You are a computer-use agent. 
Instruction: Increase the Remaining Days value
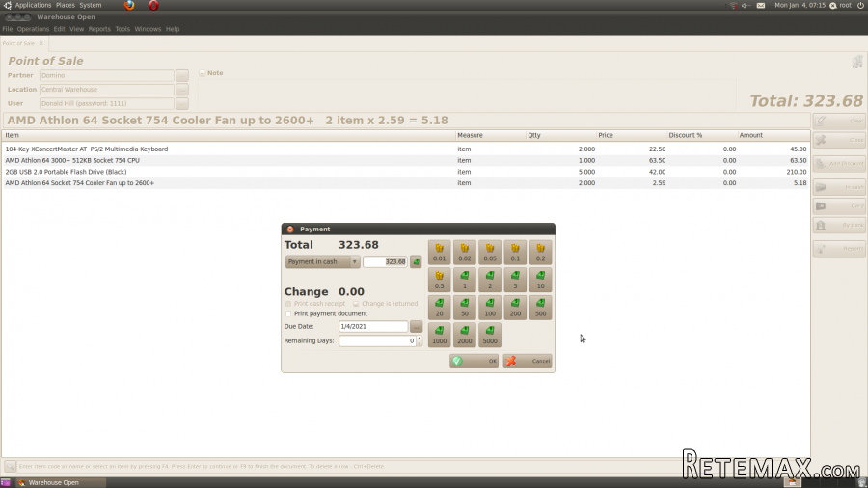[420, 339]
